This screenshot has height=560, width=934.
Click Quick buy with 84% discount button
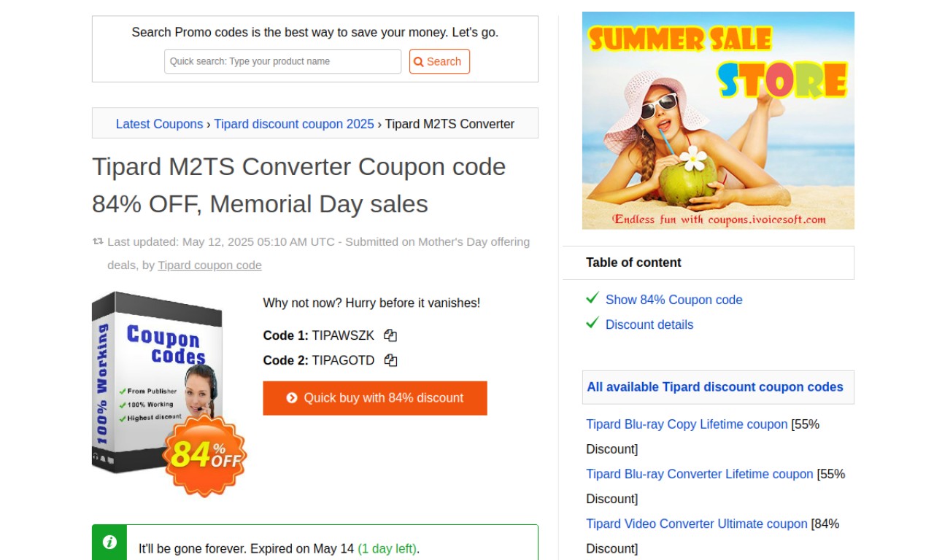coord(375,398)
